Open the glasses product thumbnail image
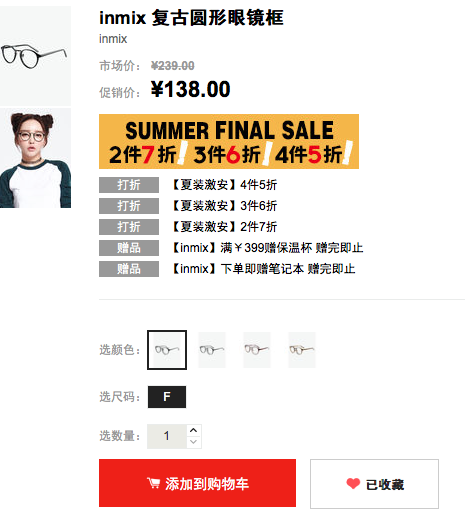 (35, 56)
